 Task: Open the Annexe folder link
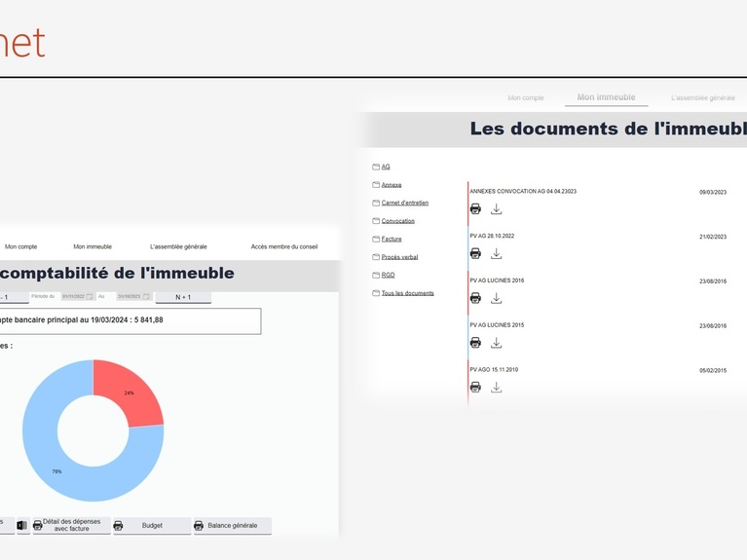point(392,185)
